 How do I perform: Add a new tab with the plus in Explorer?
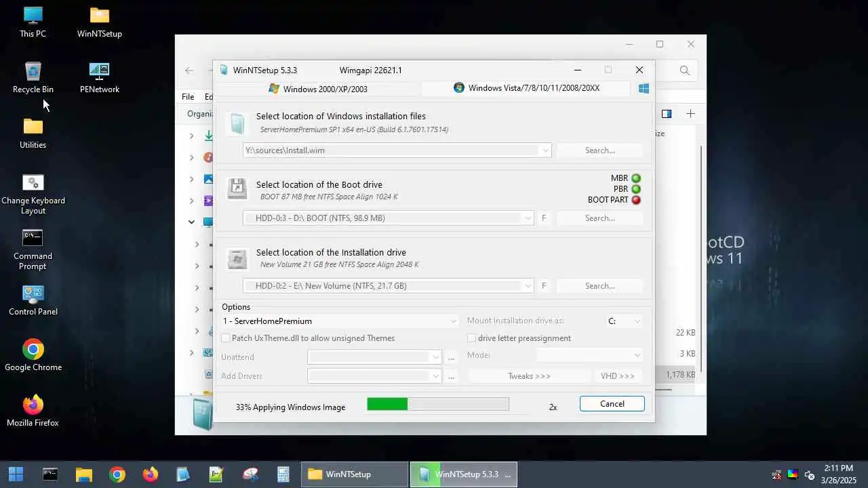point(690,114)
